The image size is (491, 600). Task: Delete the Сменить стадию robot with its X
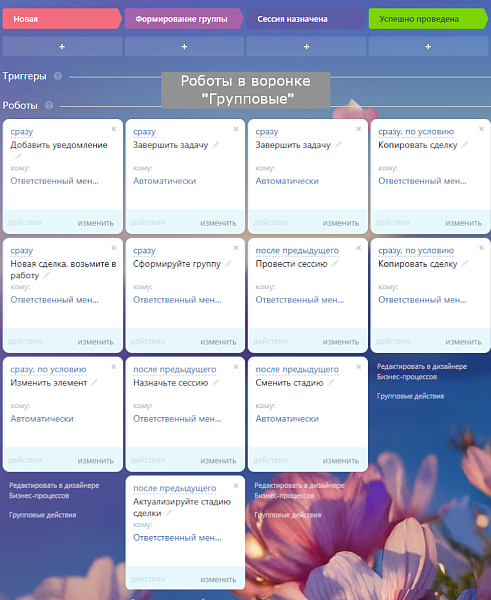(x=359, y=367)
